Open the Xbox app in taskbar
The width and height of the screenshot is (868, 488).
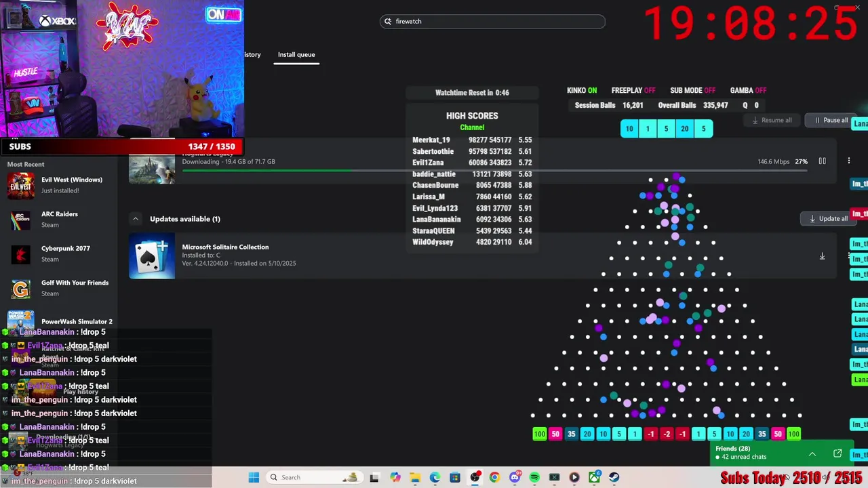point(594,477)
